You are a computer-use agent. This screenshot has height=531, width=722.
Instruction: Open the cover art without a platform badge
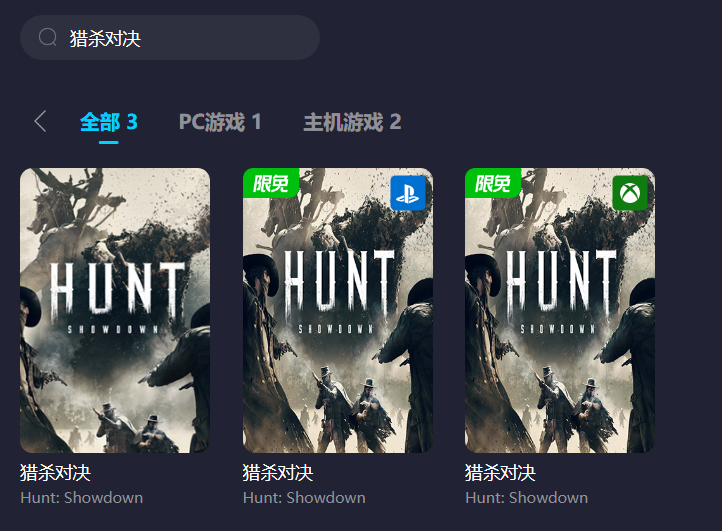[115, 310]
